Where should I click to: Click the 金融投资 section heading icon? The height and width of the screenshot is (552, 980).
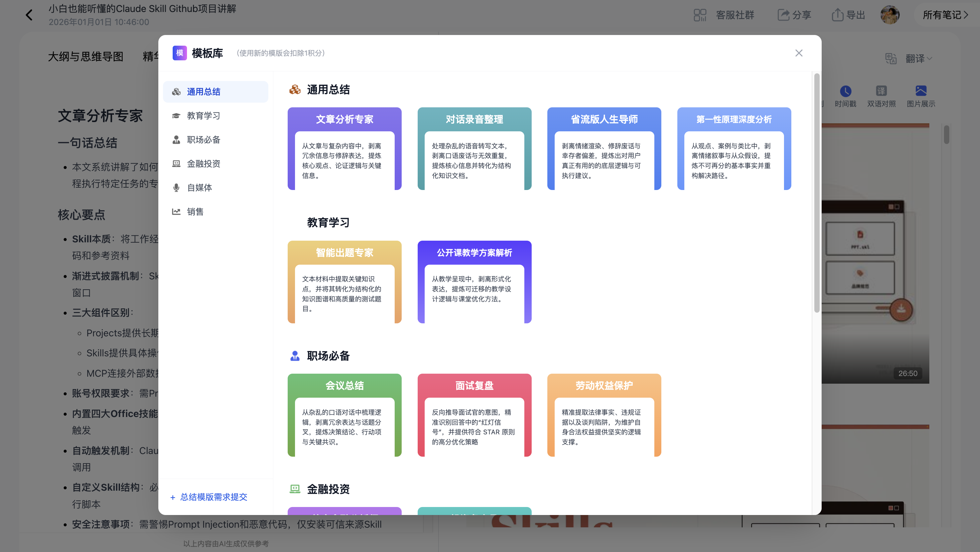[295, 489]
